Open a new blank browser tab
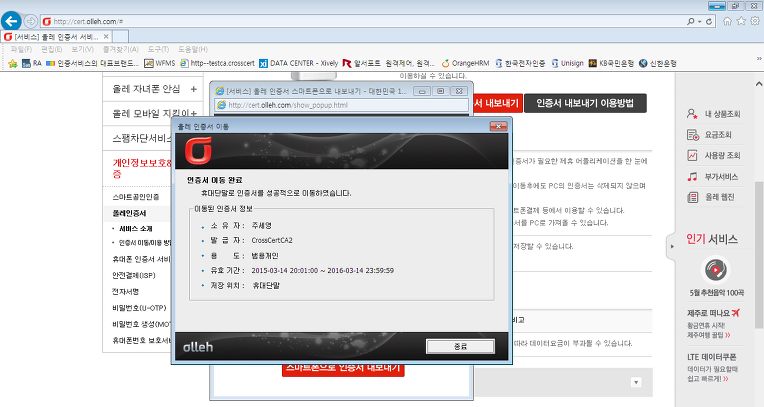The height and width of the screenshot is (407, 764). (120, 37)
